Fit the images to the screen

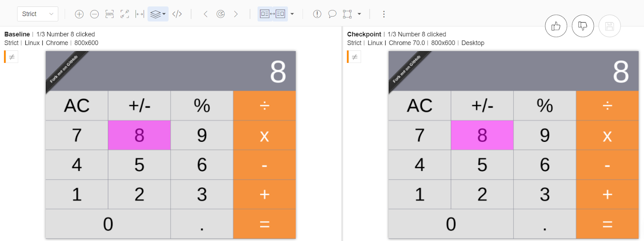tap(125, 14)
